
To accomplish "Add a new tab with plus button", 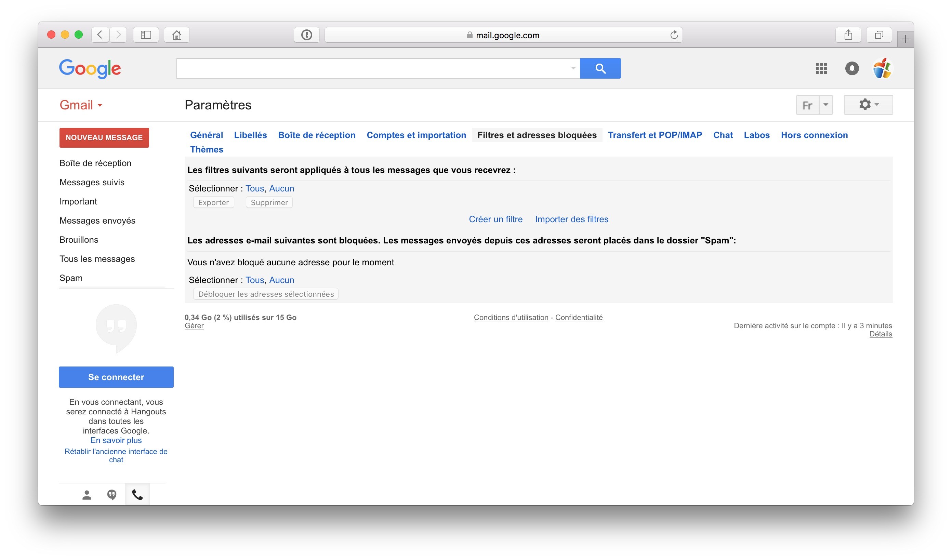I will [x=905, y=39].
